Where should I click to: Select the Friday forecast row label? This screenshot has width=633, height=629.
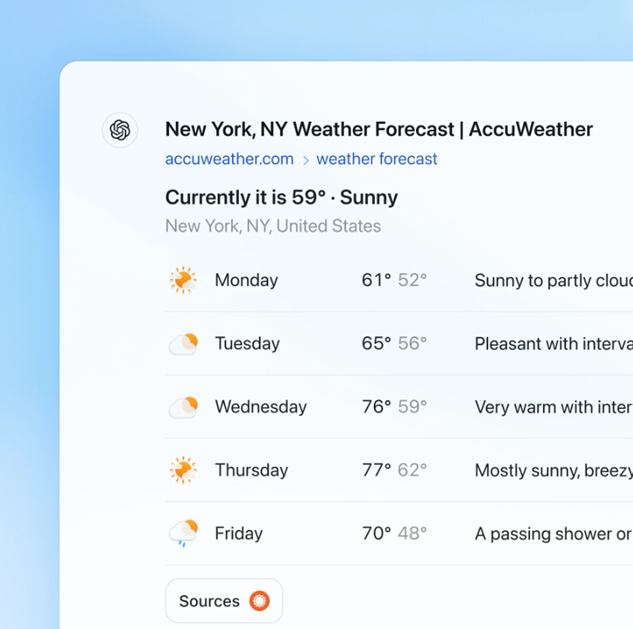click(238, 534)
